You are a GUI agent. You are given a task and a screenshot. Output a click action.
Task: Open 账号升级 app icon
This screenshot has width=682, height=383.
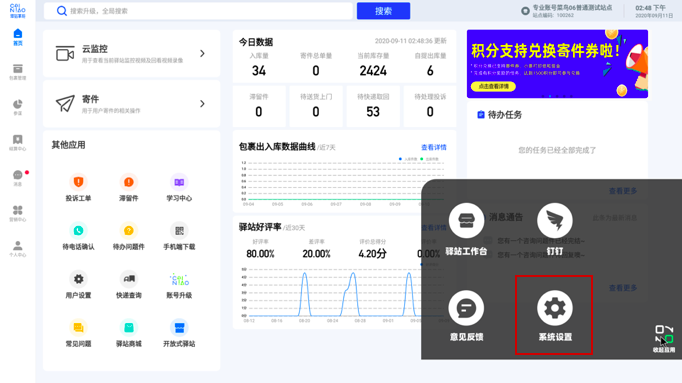tap(179, 279)
